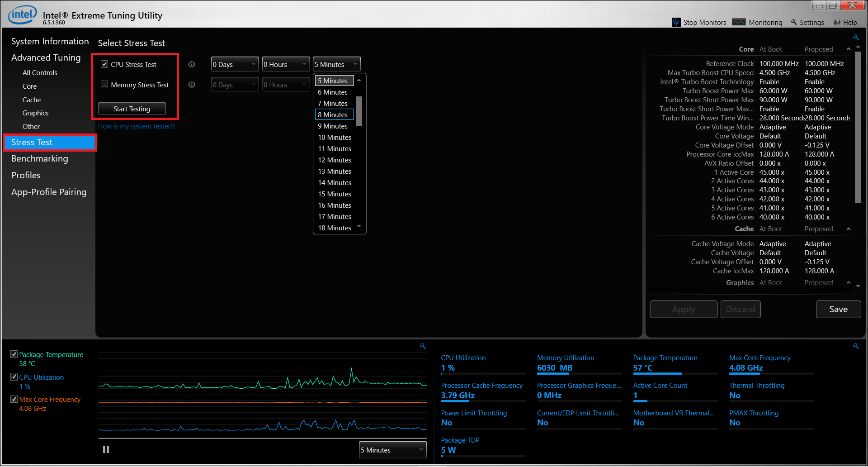Click Core Voltage Offset proposed -0.125 V
The width and height of the screenshot is (868, 467).
tap(817, 145)
